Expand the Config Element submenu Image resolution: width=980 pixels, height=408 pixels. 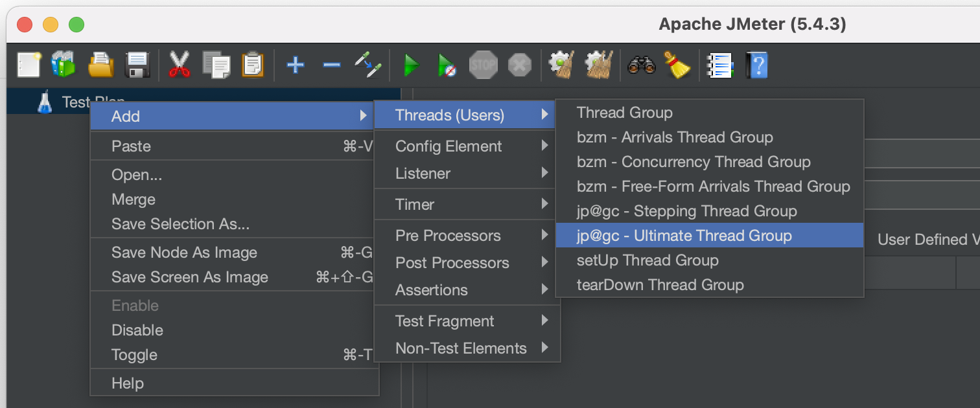pyautogui.click(x=465, y=146)
